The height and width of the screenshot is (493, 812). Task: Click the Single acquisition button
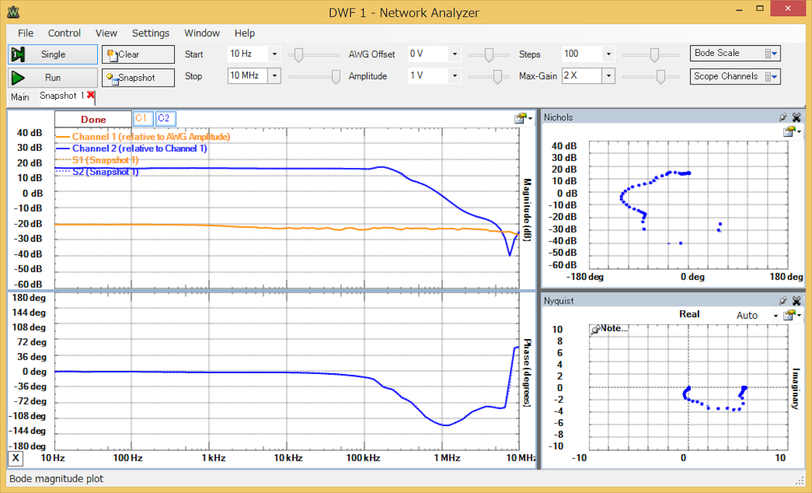point(52,54)
